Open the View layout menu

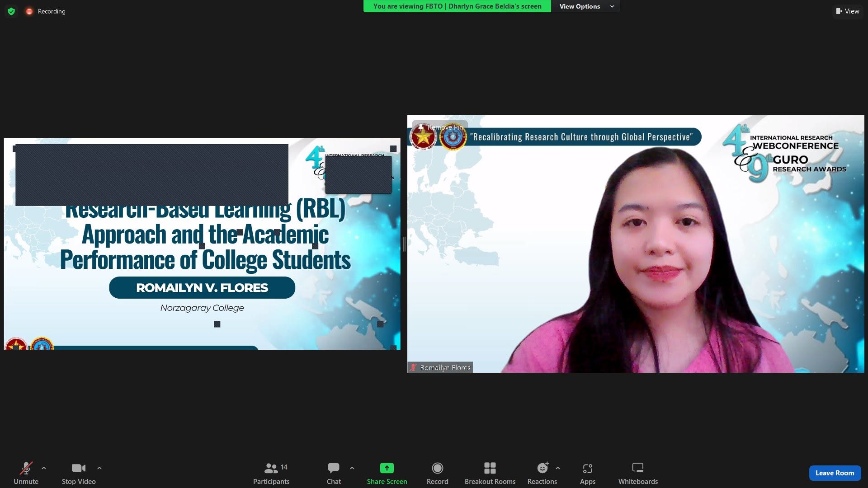tap(848, 11)
